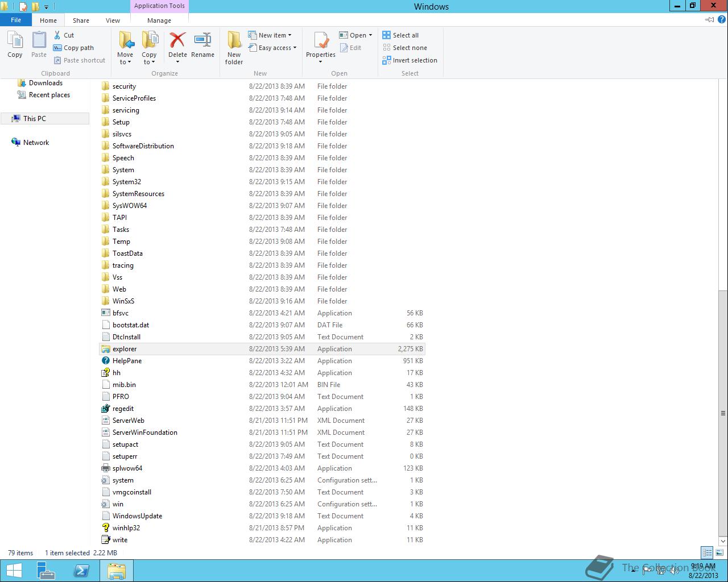Launch PowerShell from the taskbar
This screenshot has height=582, width=728.
[81, 571]
